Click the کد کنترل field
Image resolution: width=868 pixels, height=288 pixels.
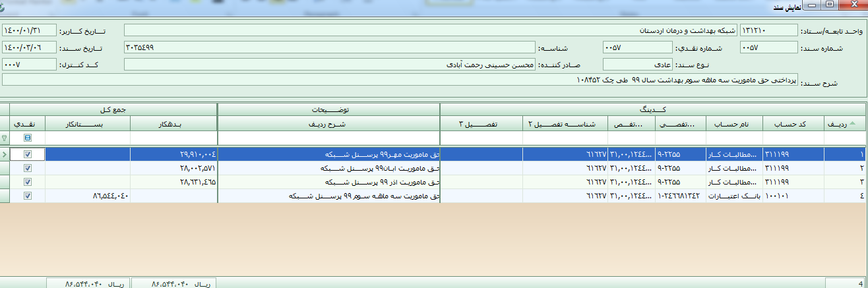click(x=30, y=65)
